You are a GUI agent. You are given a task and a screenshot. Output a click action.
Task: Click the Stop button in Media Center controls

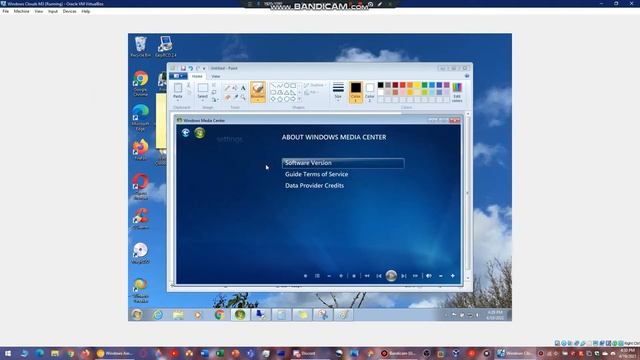354,276
